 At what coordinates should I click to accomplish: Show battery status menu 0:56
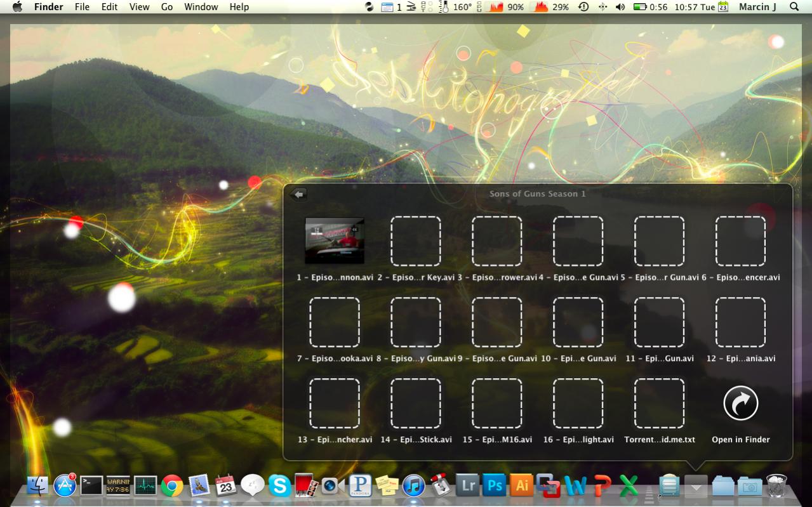click(x=651, y=7)
